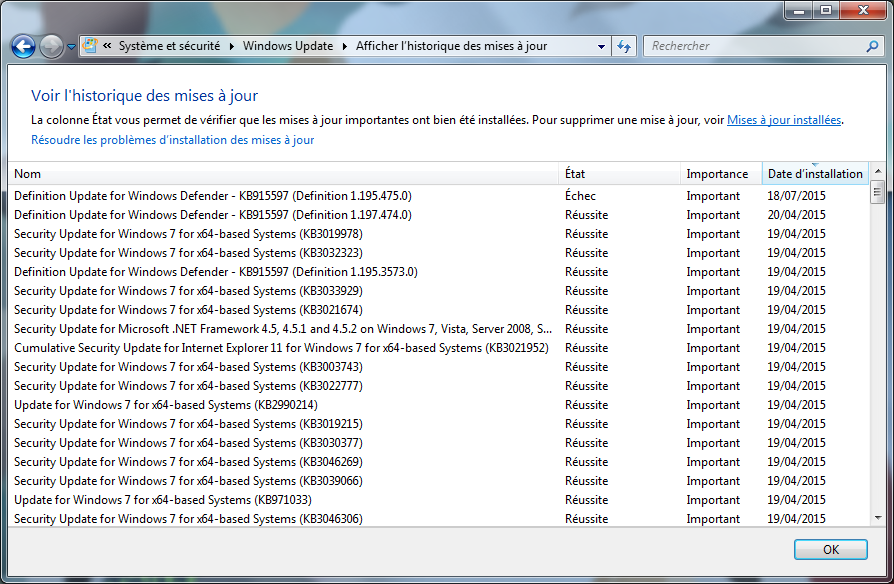Go back with the blue Back arrow
The height and width of the screenshot is (584, 894).
23,46
